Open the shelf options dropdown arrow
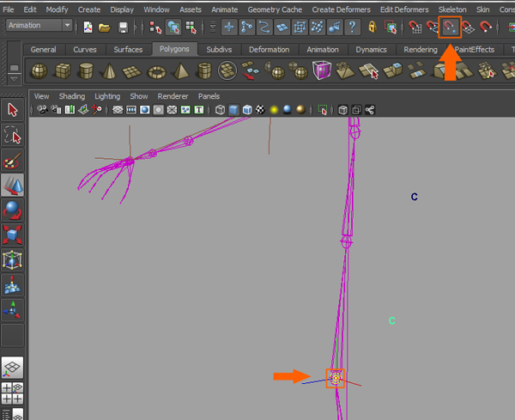Viewport: 515px width, 420px height. [x=14, y=79]
